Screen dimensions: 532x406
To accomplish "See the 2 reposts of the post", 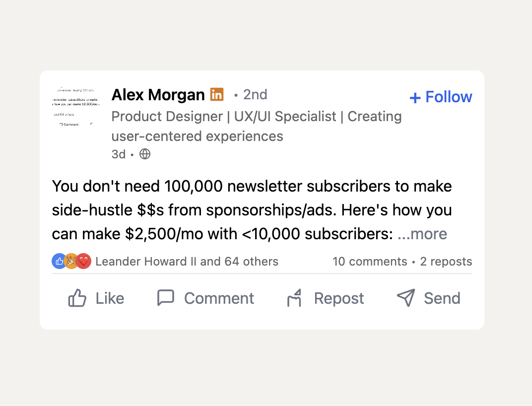I will 446,261.
